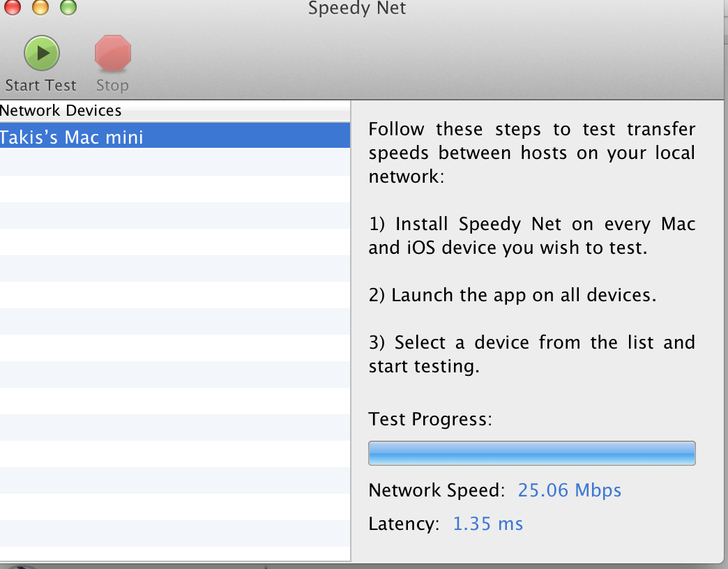Viewport: 728px width, 569px height.
Task: Click the 'Select a device from the list' step
Action: (x=531, y=354)
